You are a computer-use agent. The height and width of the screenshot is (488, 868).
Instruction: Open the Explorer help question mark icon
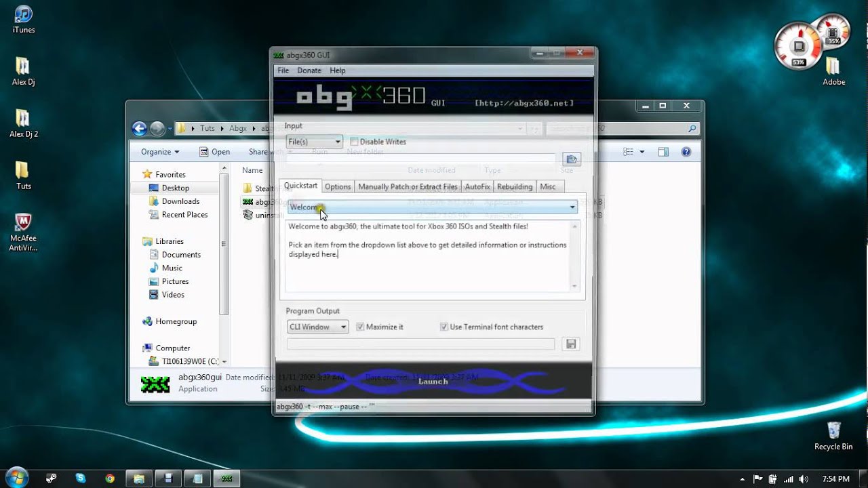686,152
